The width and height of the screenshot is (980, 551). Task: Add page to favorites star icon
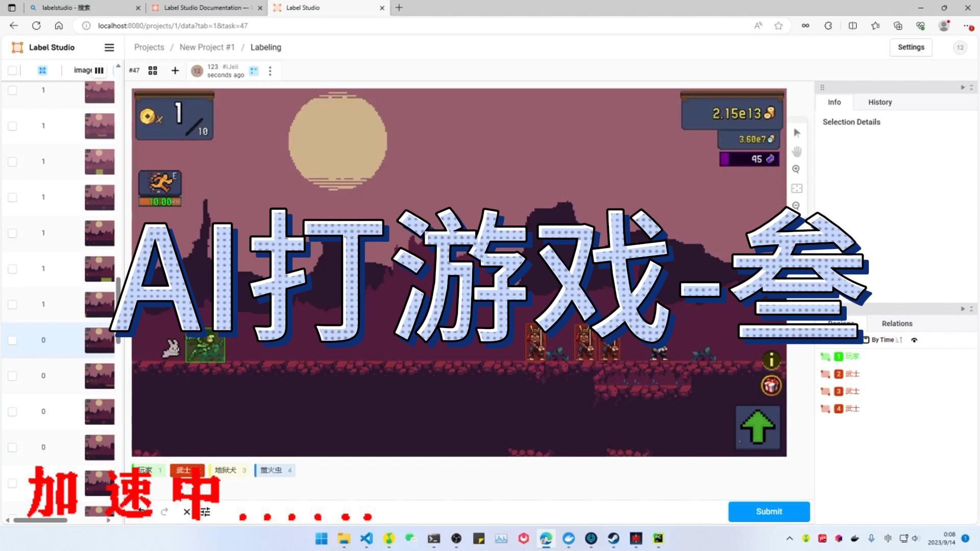778,26
